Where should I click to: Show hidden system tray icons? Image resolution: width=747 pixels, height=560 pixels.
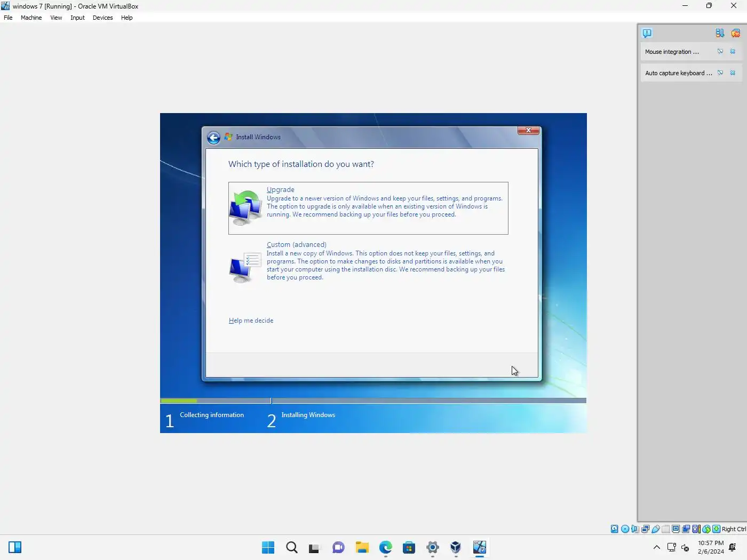pyautogui.click(x=657, y=547)
